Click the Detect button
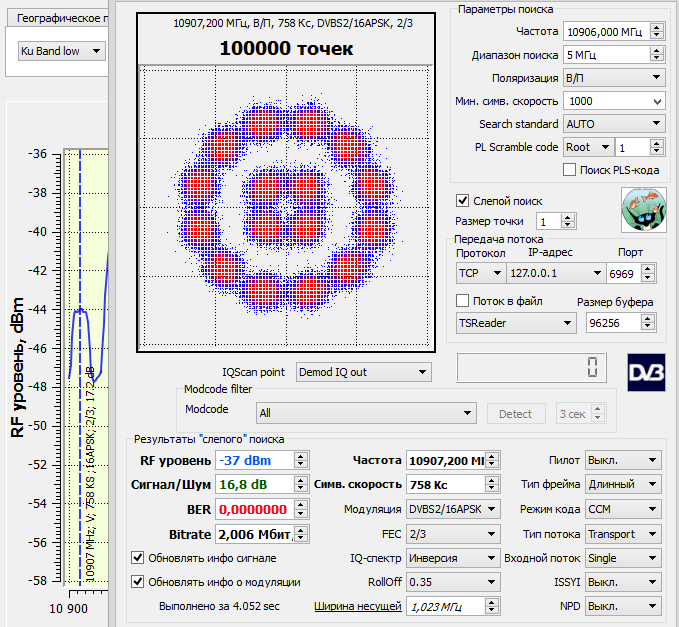 [x=515, y=414]
